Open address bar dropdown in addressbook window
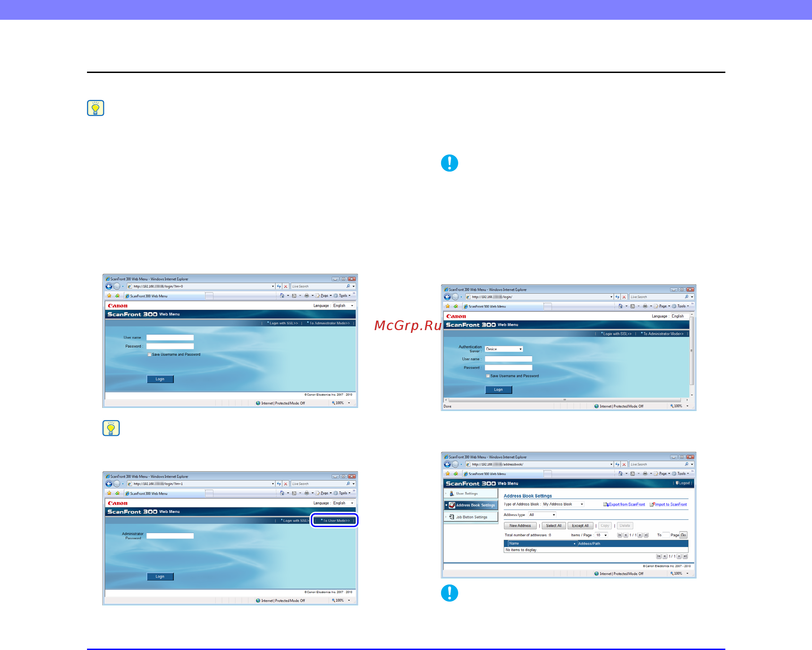 point(611,464)
